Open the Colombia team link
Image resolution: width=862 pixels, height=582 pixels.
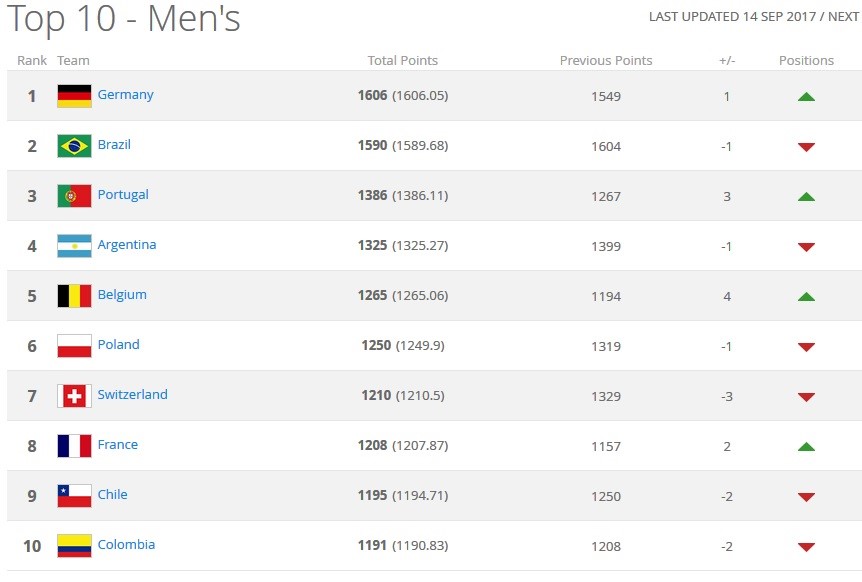click(x=126, y=545)
